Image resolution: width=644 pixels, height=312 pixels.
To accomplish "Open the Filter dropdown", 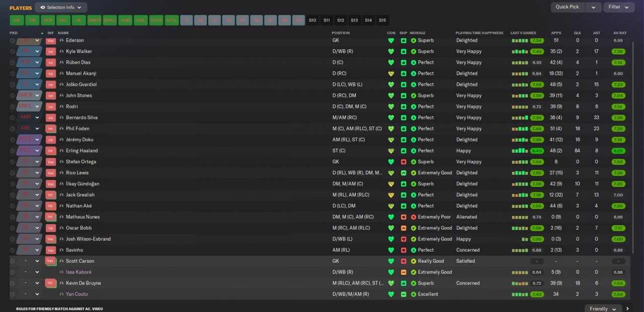I will click(619, 7).
